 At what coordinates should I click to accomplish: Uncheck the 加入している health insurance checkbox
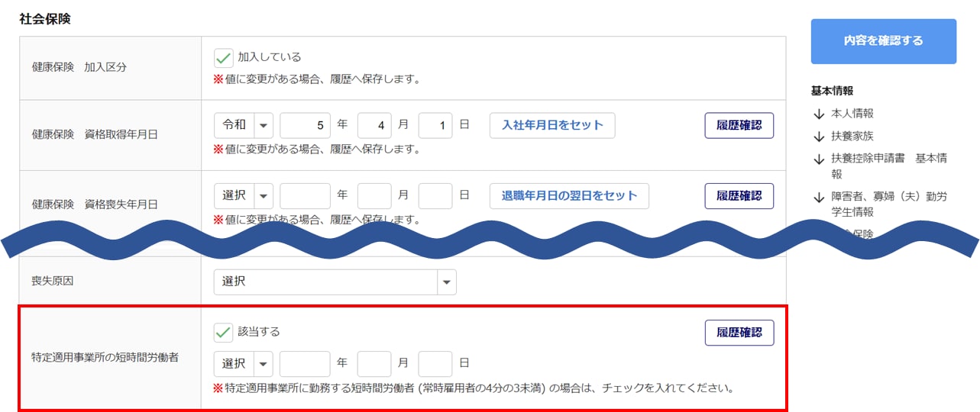point(223,57)
